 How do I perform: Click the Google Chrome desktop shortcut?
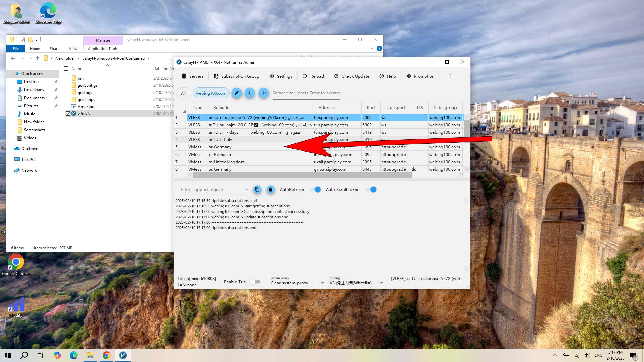[16, 265]
